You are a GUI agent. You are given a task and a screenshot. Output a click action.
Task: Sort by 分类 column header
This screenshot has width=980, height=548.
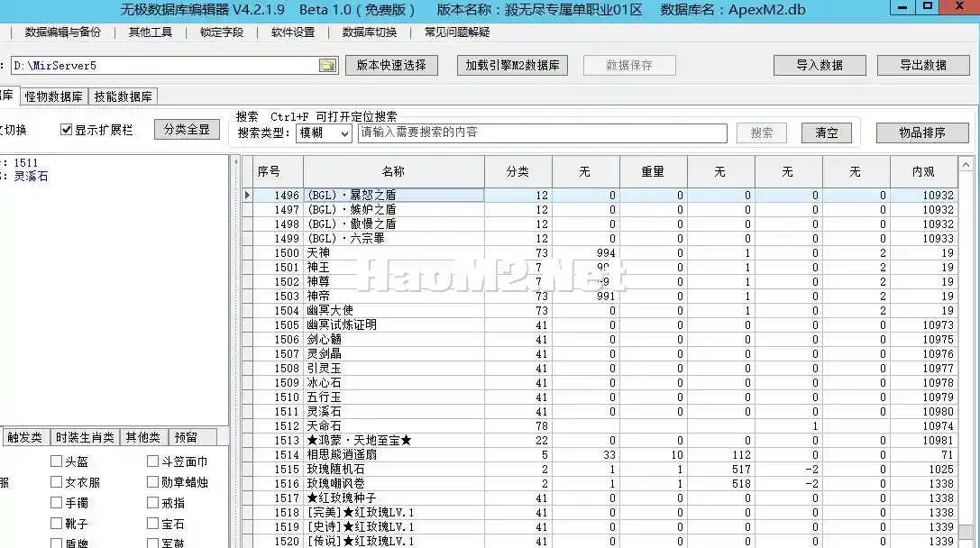(x=517, y=171)
